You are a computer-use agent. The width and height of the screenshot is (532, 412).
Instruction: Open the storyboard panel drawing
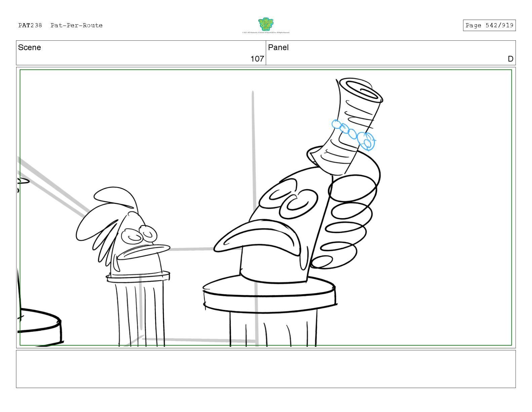pyautogui.click(x=266, y=208)
